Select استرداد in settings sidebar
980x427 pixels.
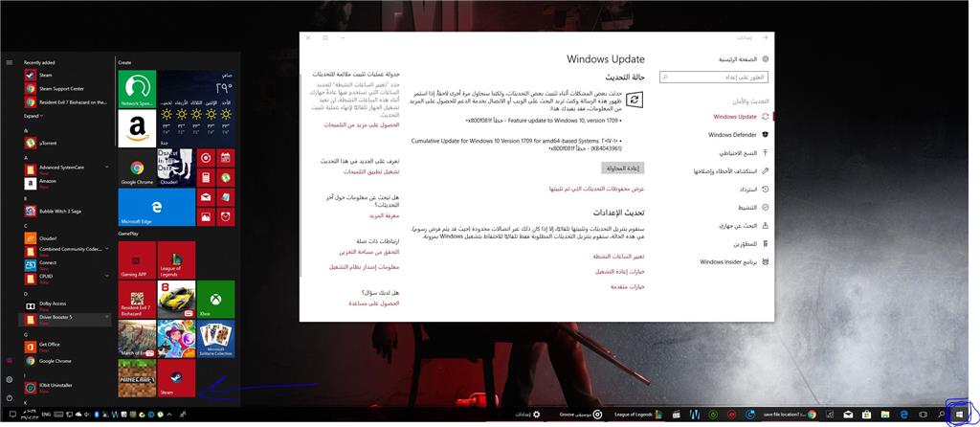(x=754, y=189)
